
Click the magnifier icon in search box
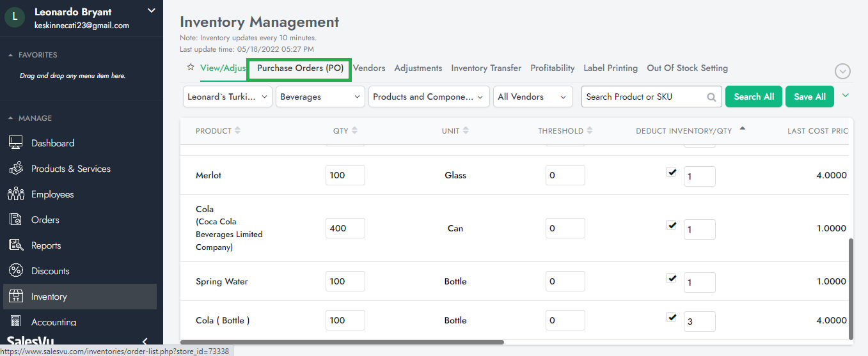point(711,97)
